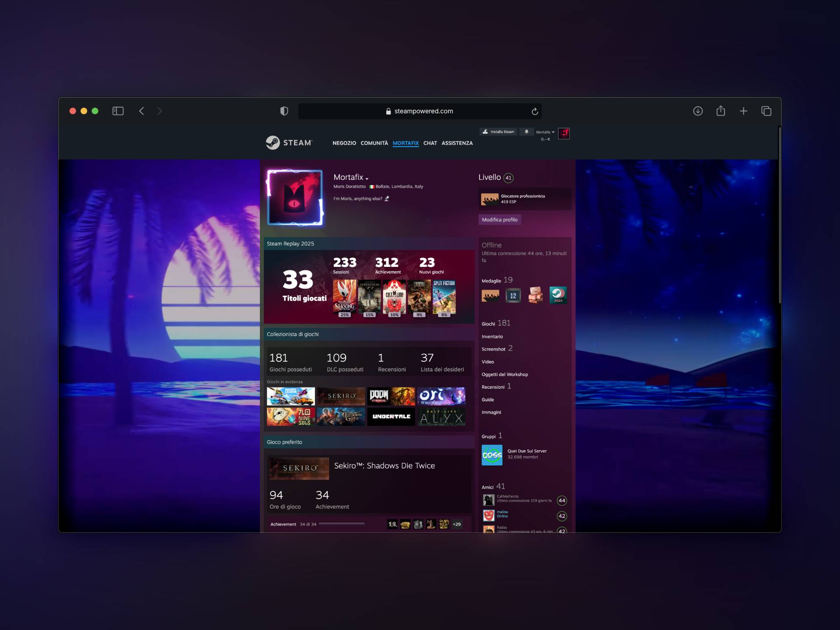Click the first Sekiro achievement icon
This screenshot has width=840, height=630.
[392, 524]
